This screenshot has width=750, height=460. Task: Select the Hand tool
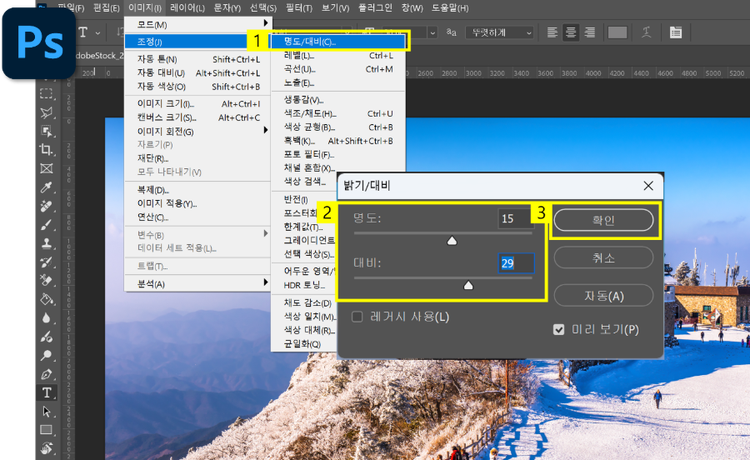(x=46, y=449)
